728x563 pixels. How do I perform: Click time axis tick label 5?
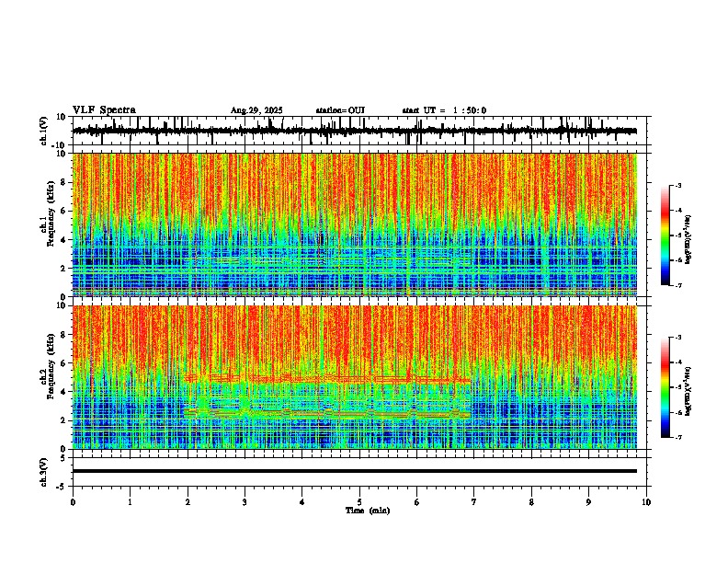(359, 502)
